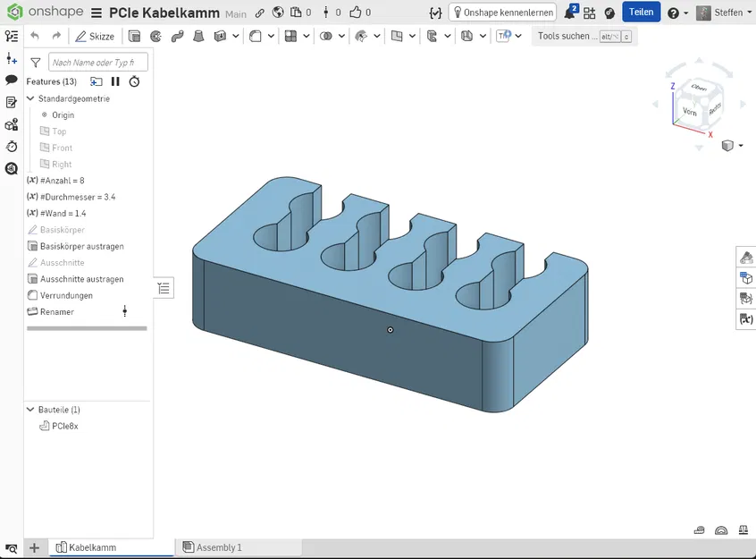The image size is (756, 559).
Task: Open the variable table panel icon
Action: 746,319
